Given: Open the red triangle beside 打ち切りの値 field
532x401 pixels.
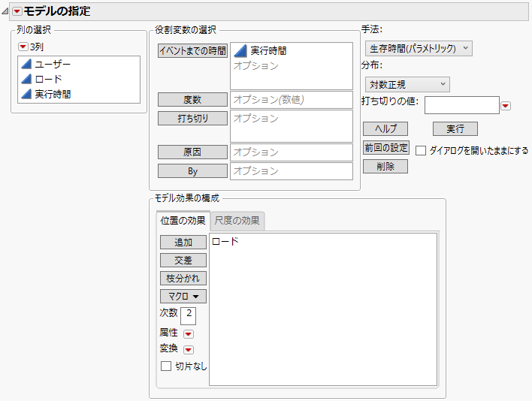Looking at the screenshot, I should coord(506,106).
